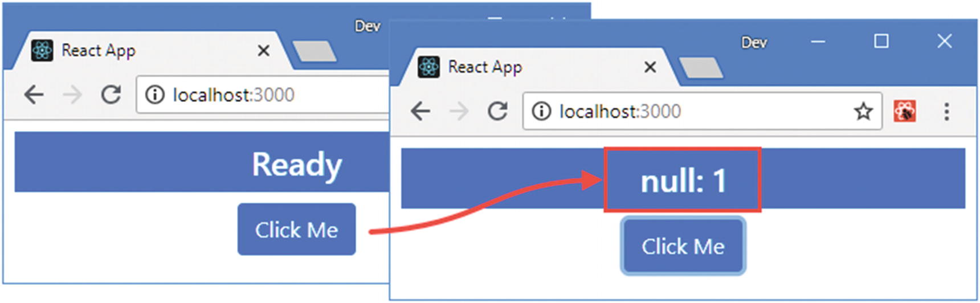
Task: Reload the page in the right browser window
Action: [497, 111]
